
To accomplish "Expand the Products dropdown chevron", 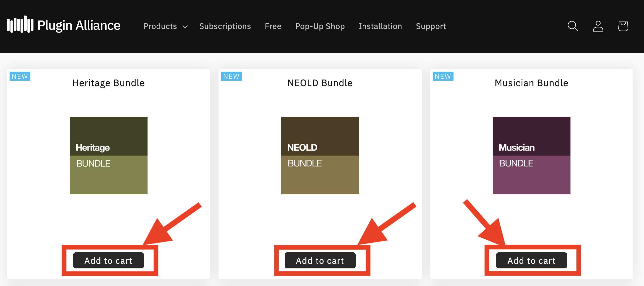I will coord(185,27).
